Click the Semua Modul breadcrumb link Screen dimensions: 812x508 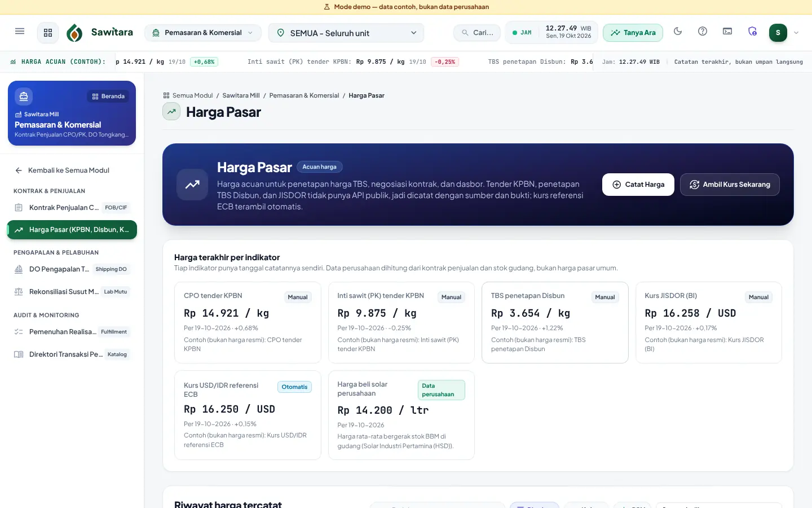pyautogui.click(x=188, y=95)
